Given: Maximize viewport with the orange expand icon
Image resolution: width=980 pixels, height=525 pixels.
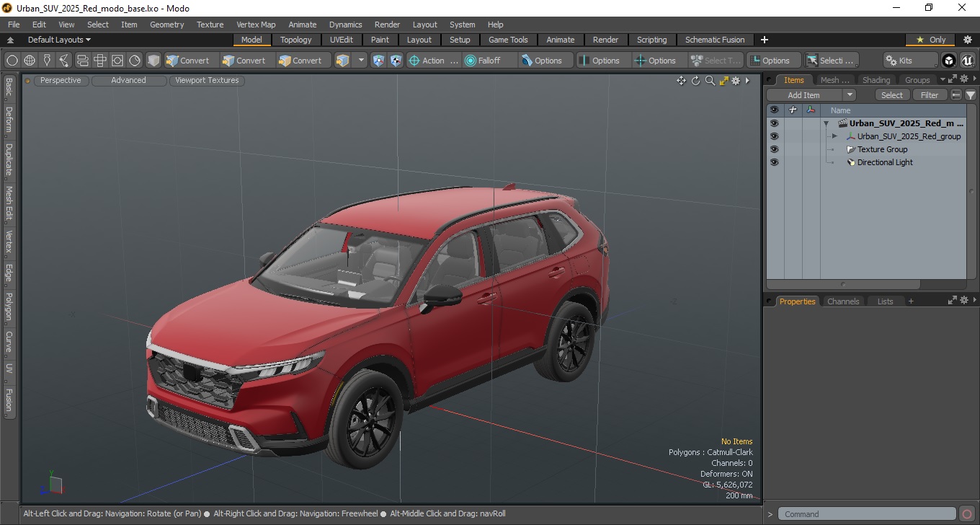Looking at the screenshot, I should pyautogui.click(x=724, y=81).
